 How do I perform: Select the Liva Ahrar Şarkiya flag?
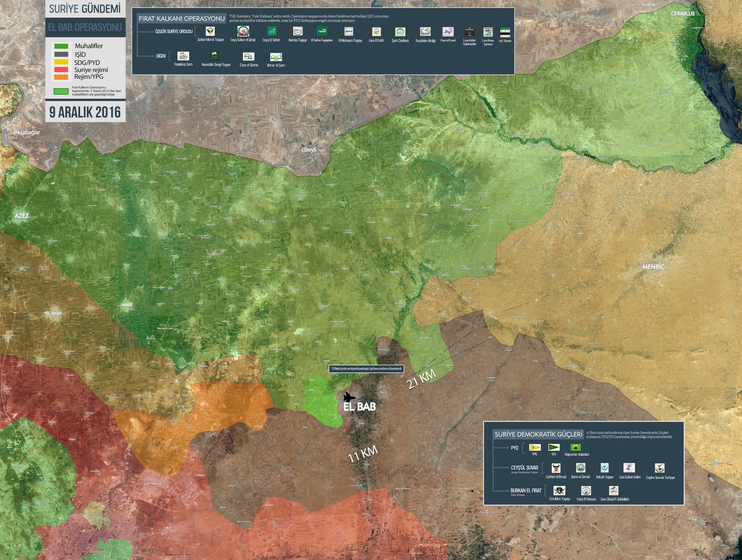488,31
